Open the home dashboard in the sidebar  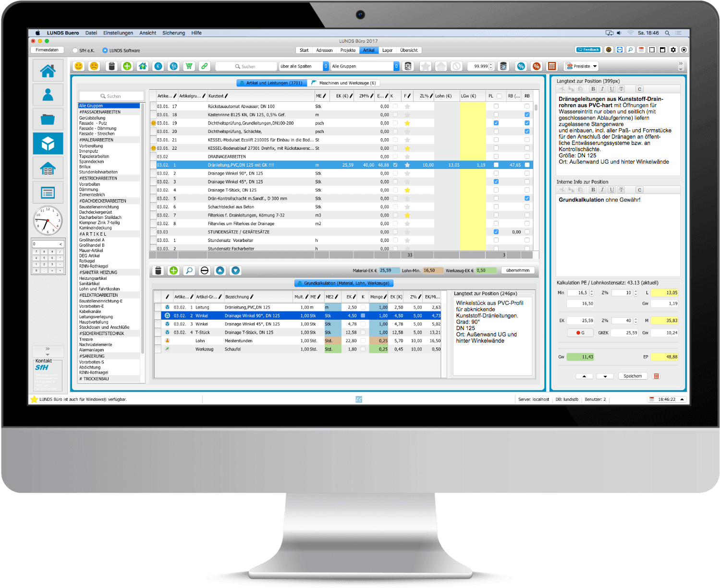(48, 71)
